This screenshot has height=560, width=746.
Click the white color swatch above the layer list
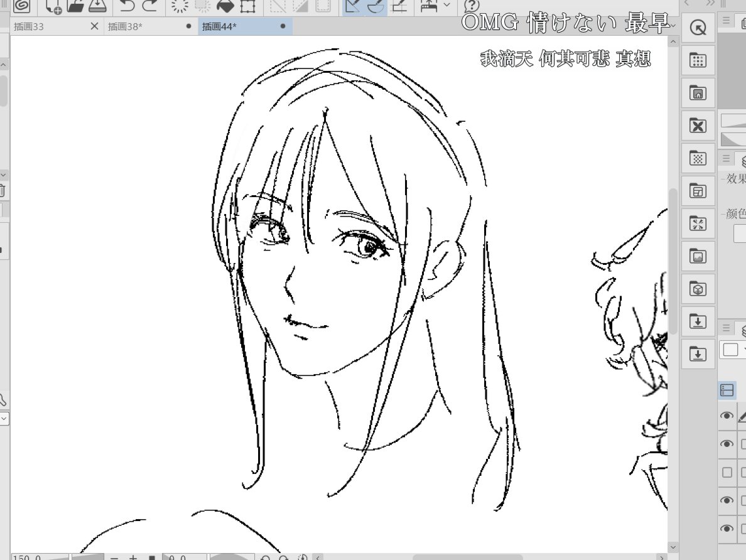730,350
